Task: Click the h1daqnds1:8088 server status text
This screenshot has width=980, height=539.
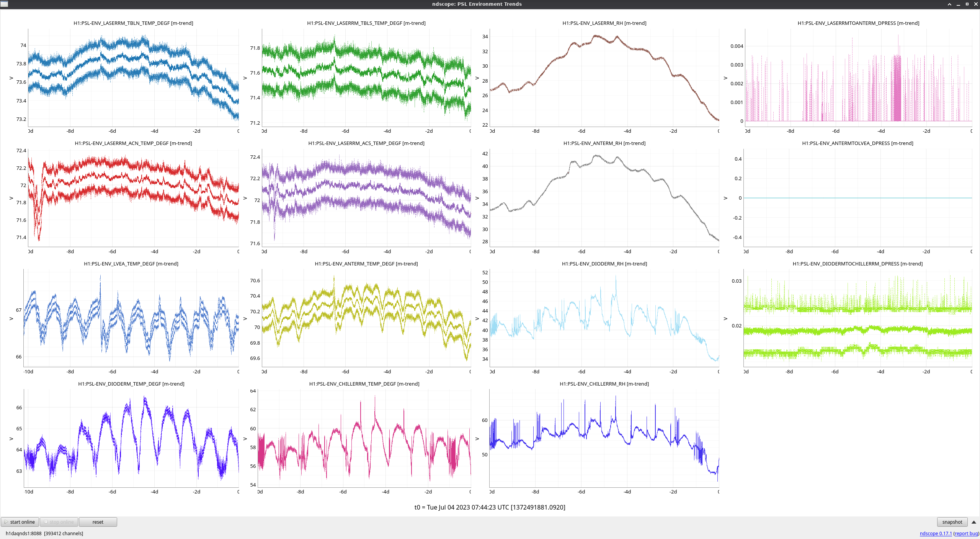Action: 24,533
